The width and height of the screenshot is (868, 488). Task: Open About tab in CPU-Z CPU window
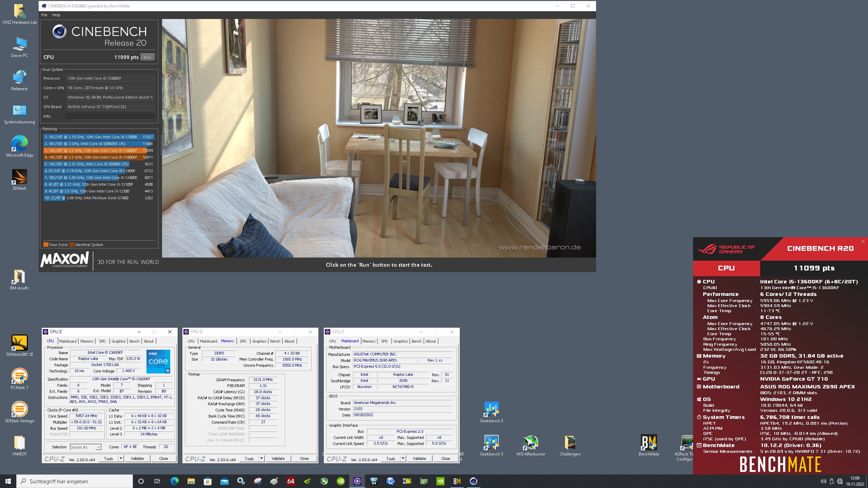pyautogui.click(x=149, y=341)
